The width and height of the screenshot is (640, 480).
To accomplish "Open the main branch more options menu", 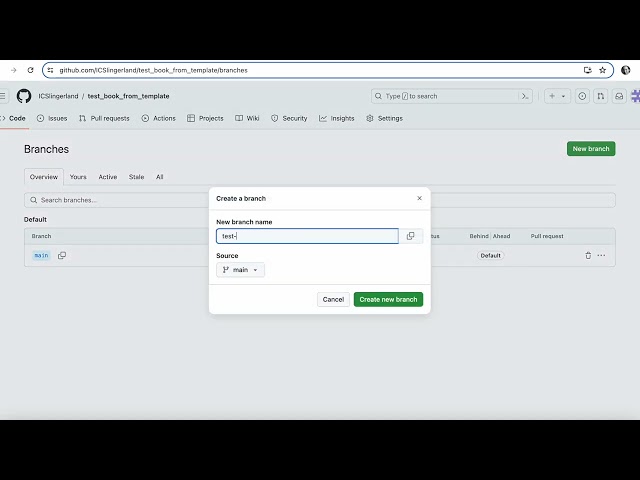I will click(x=601, y=256).
